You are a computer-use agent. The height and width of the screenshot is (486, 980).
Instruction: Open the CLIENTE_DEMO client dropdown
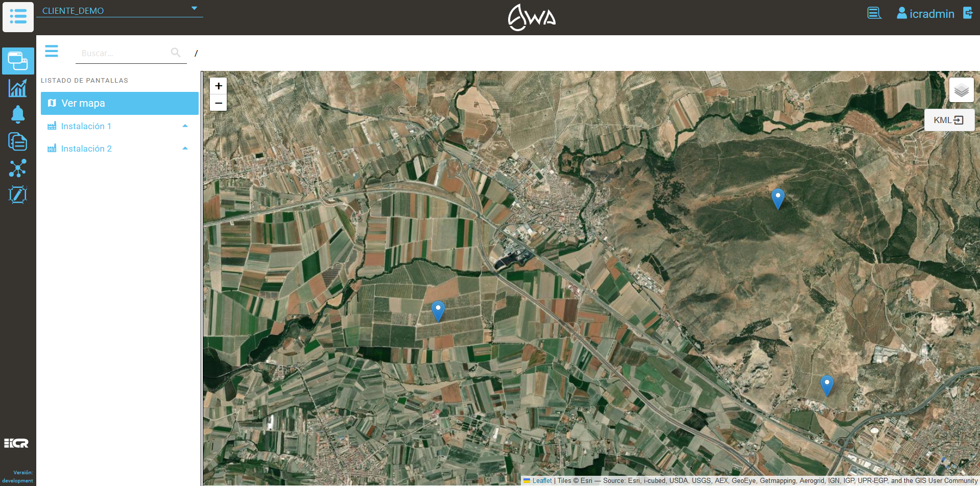point(119,10)
